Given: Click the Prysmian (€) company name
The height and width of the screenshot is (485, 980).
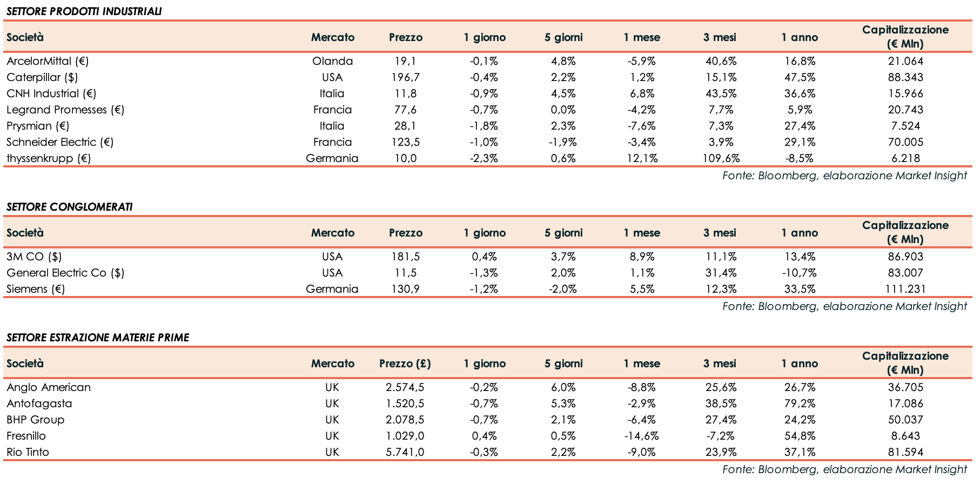Looking at the screenshot, I should tap(38, 126).
